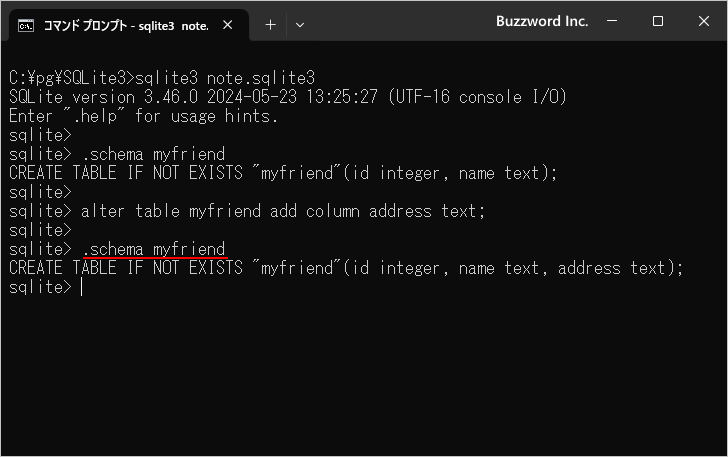Click the 'Enter ".help" for usage hints' line

pos(143,116)
